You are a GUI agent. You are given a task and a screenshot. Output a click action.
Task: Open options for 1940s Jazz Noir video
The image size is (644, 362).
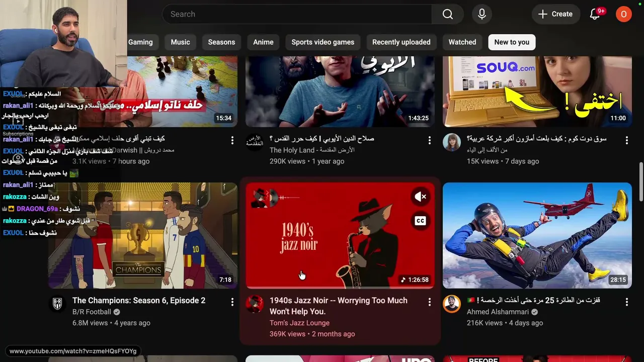(429, 302)
